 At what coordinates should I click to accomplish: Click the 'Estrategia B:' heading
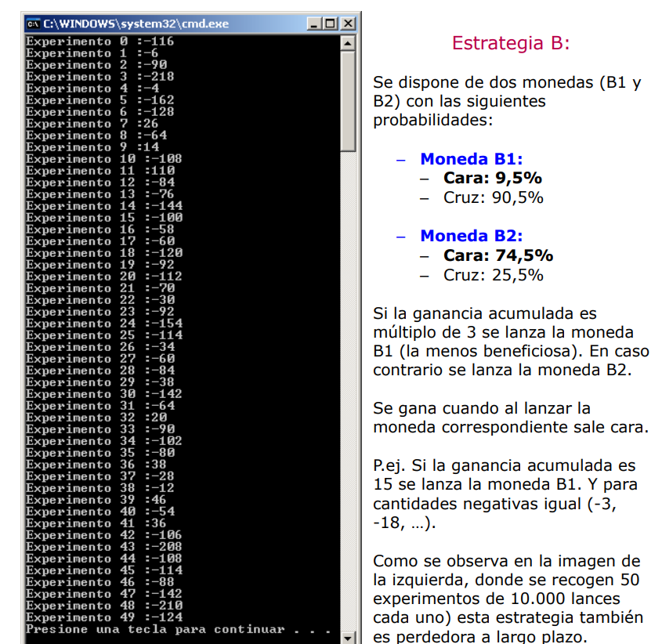point(511,43)
